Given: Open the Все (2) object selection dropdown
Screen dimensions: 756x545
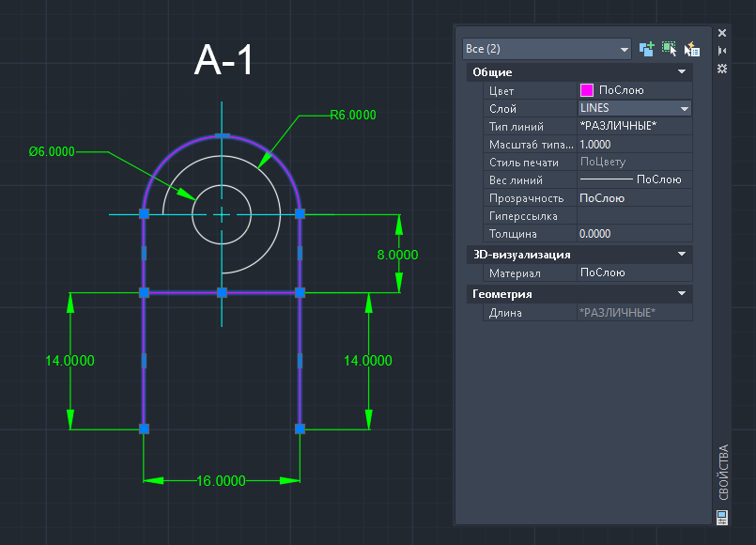Looking at the screenshot, I should [x=547, y=49].
